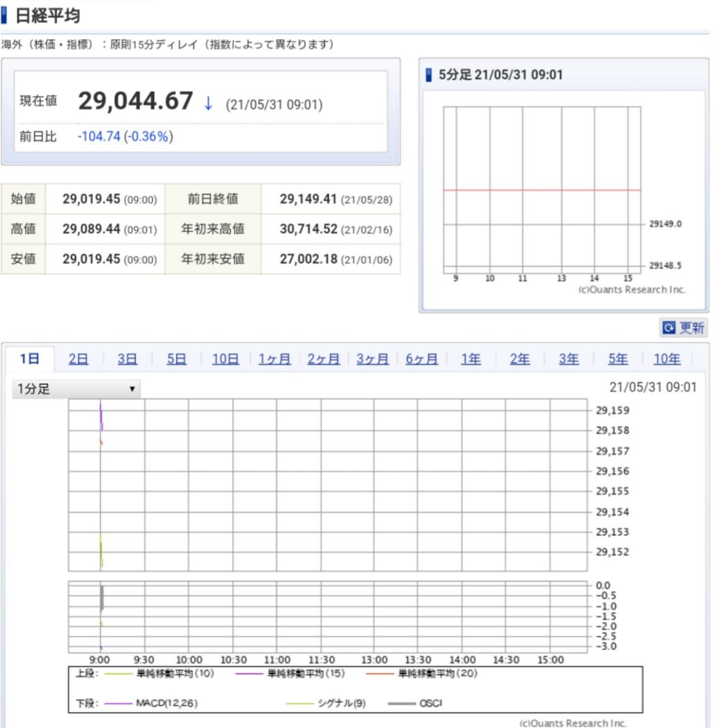Click the OSCI legend entry

(415, 704)
